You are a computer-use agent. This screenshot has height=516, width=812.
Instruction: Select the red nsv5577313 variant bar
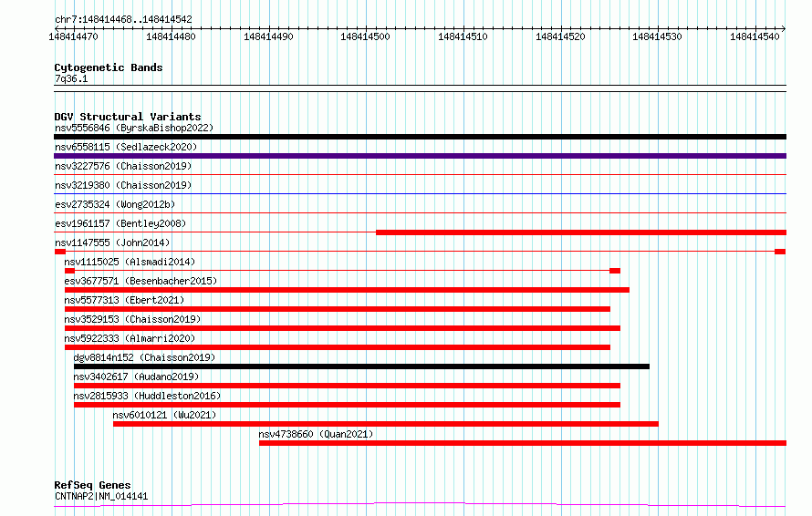coord(338,309)
